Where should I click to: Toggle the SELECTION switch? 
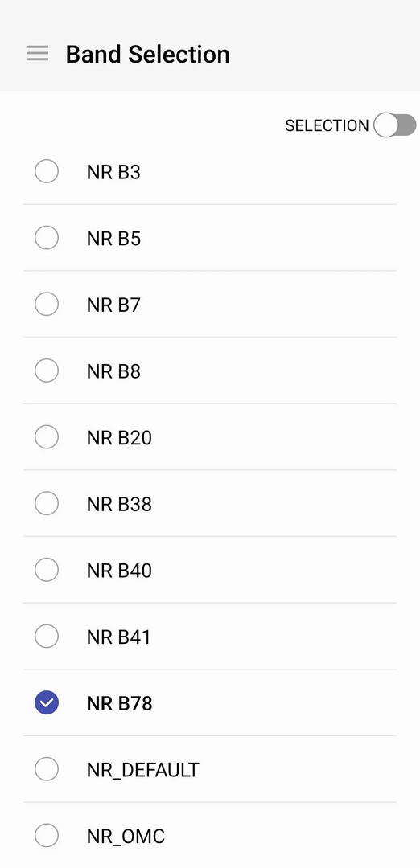coord(395,125)
